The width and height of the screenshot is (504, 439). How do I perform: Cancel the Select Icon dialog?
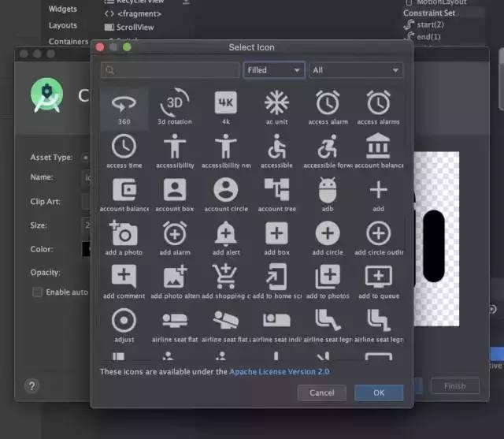322,392
